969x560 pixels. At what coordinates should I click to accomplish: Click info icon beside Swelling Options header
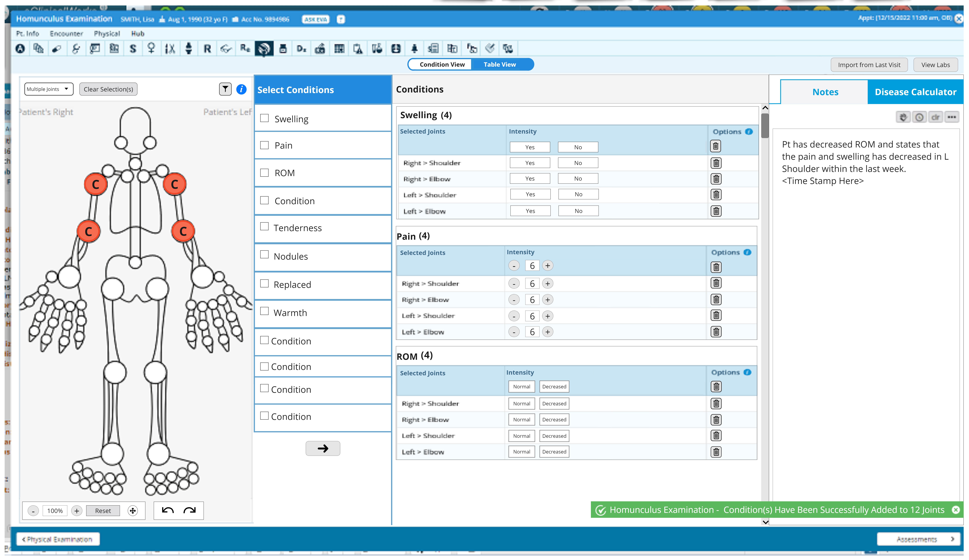pyautogui.click(x=749, y=131)
